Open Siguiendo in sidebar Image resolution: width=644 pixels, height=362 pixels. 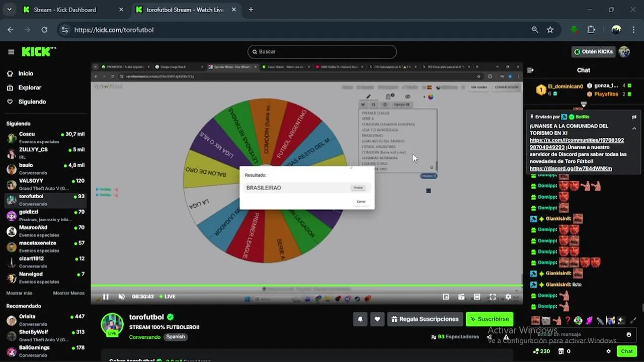32,102
